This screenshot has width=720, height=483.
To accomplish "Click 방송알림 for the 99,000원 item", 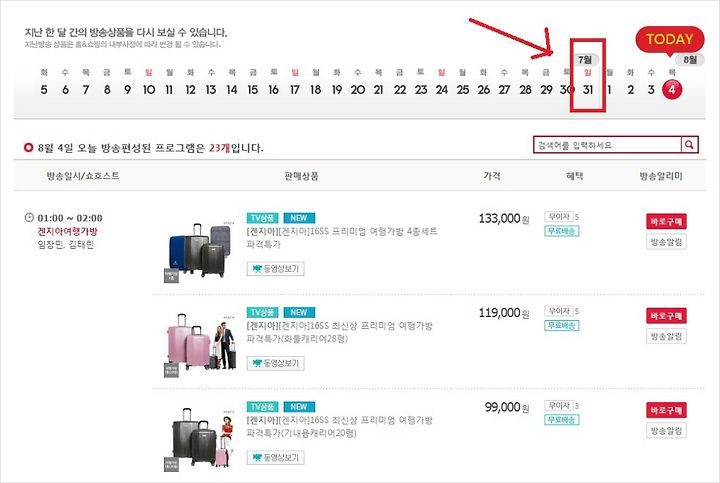I will point(666,431).
